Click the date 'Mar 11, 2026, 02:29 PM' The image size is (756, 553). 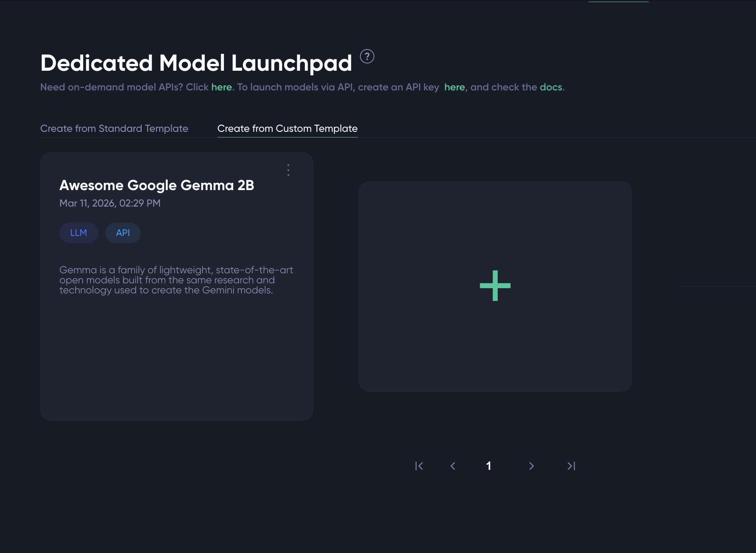tap(110, 203)
